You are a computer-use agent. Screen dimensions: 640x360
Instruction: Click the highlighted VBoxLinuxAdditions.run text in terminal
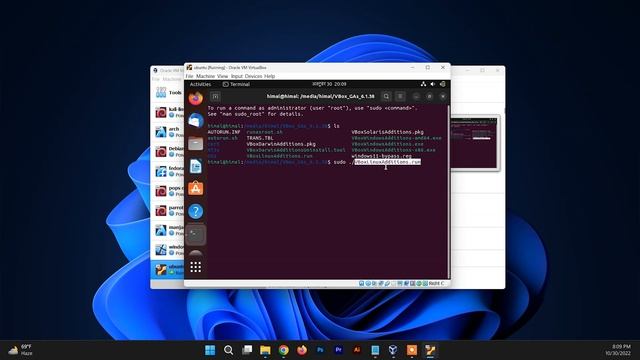tap(387, 162)
